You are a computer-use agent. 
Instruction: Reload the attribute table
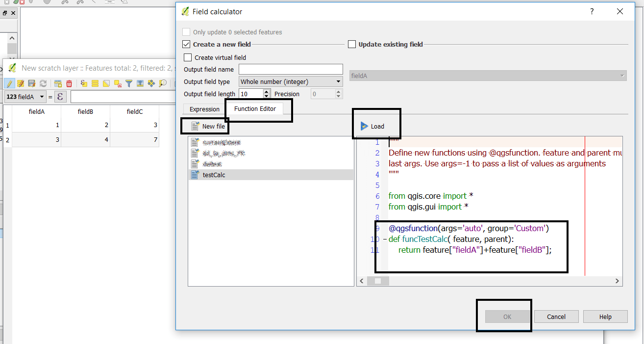(43, 84)
